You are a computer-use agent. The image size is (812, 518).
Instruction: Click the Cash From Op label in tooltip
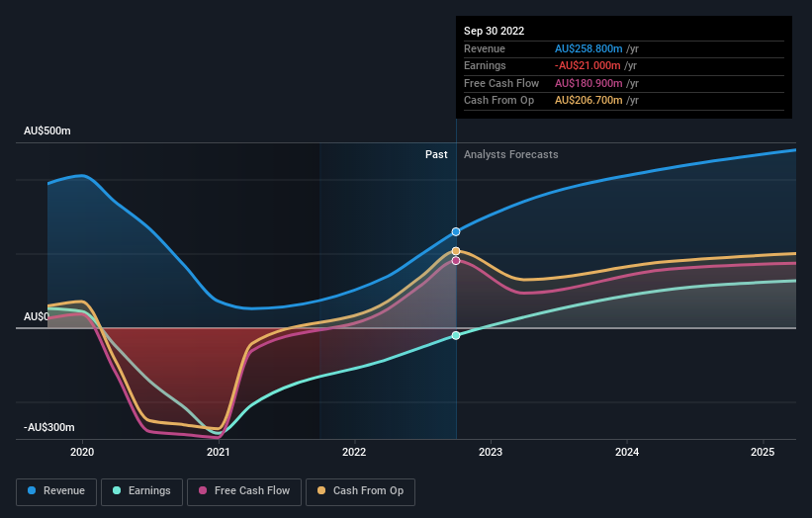(498, 101)
